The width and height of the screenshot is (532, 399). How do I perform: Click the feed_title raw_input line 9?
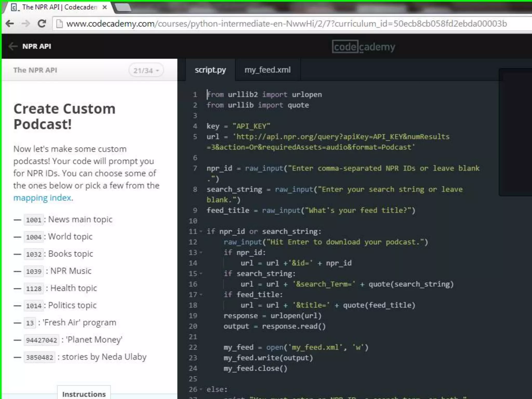coord(311,210)
